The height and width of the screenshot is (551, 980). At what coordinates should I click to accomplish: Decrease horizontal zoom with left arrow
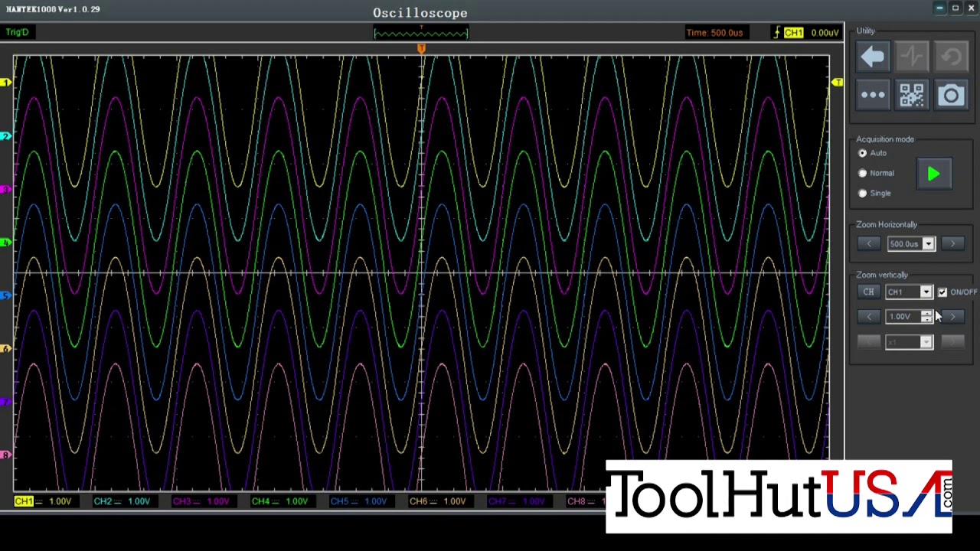click(x=868, y=244)
